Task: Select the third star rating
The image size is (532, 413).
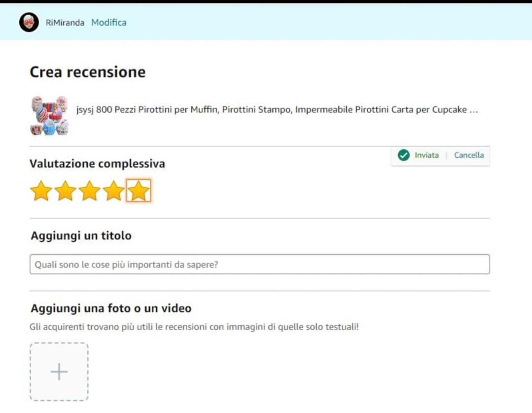Action: pos(90,191)
